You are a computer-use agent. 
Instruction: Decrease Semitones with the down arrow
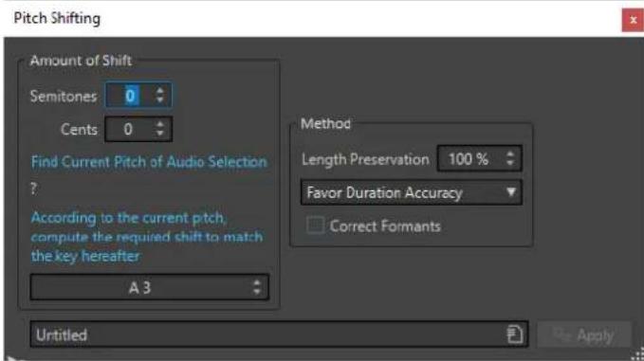[x=159, y=99]
